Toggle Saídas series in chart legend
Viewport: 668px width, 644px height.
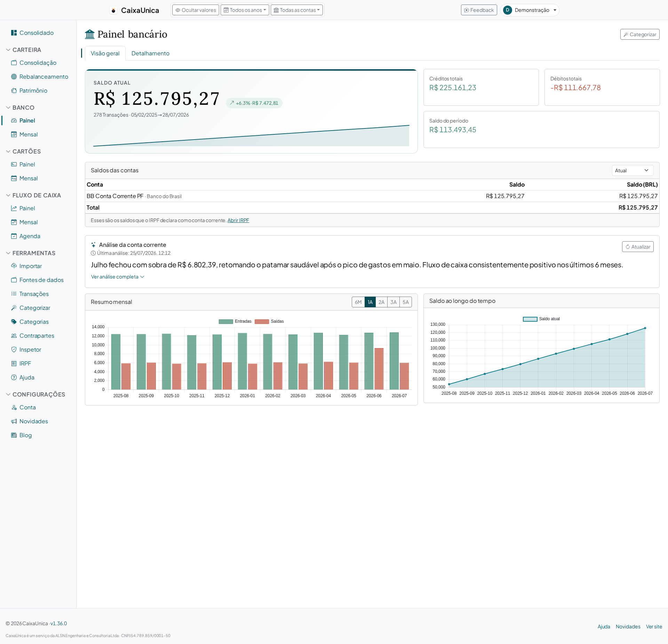[x=269, y=321]
